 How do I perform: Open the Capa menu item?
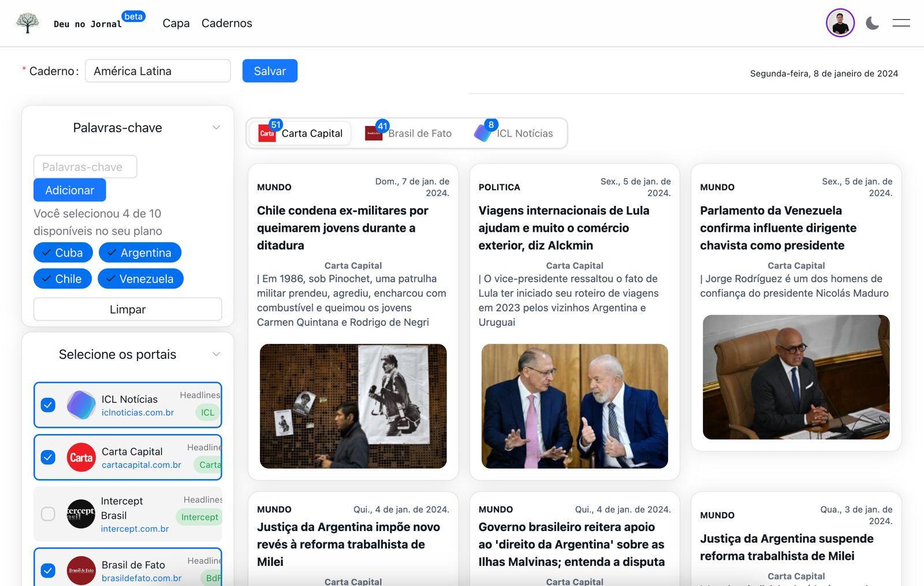pyautogui.click(x=176, y=23)
